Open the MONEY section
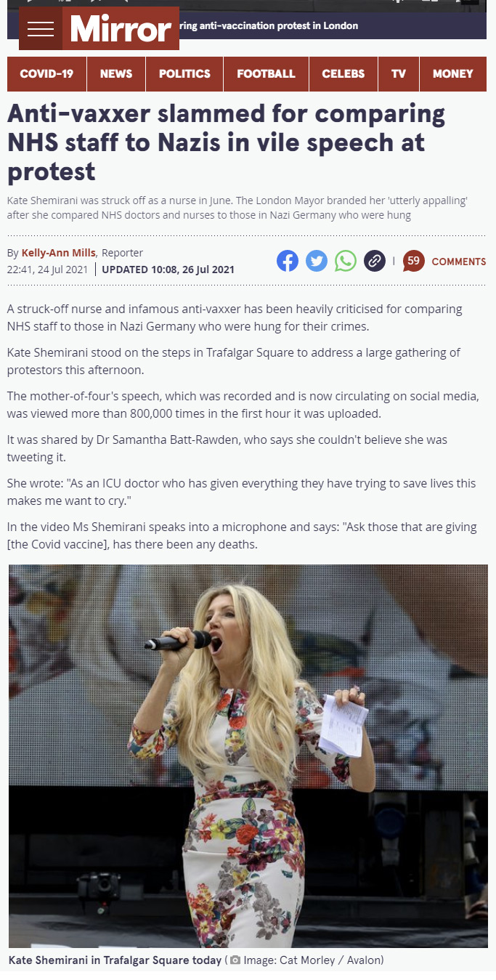Image resolution: width=496 pixels, height=980 pixels. [453, 74]
